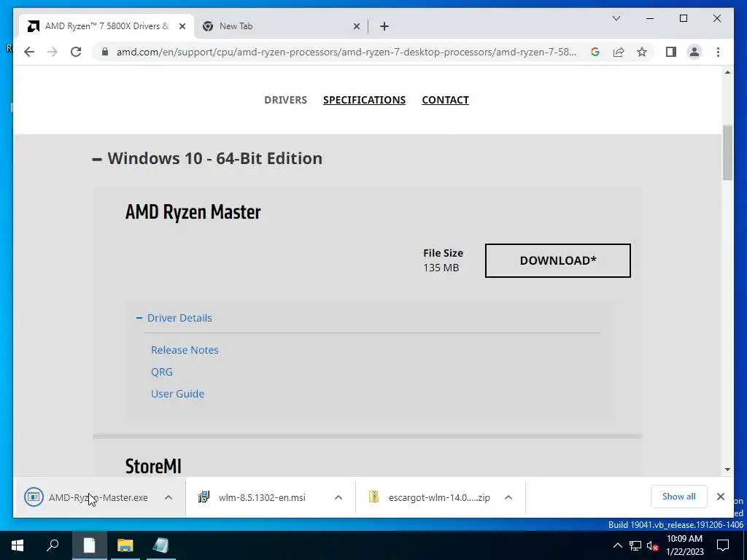The height and width of the screenshot is (560, 747).
Task: Expand options for AMD-Ryzen-Master.exe download
Action: click(169, 497)
